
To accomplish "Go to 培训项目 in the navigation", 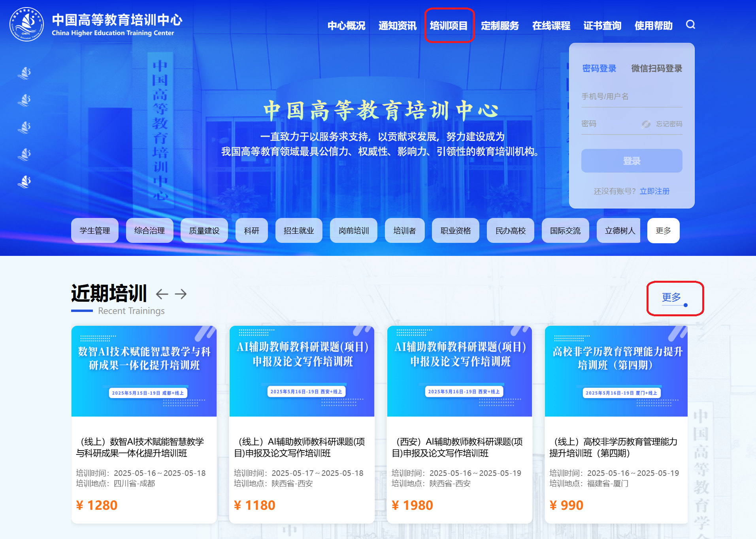I will [449, 26].
